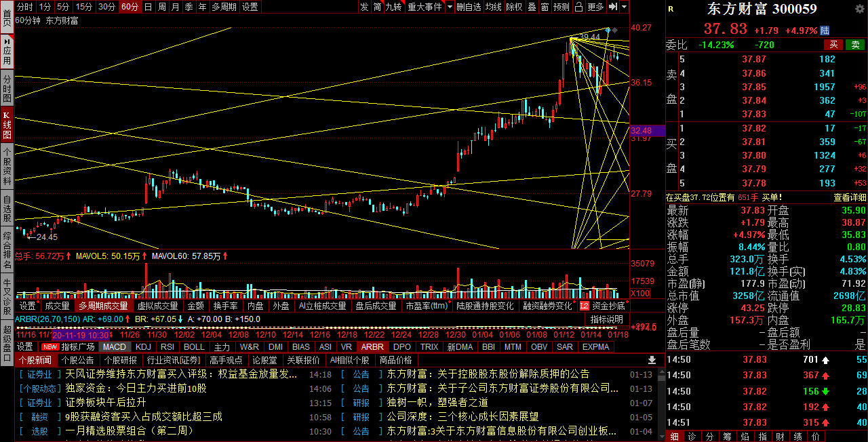This screenshot has height=442, width=868.
Task: Switch to 分时图 in the left sidebar
Action: [7, 89]
